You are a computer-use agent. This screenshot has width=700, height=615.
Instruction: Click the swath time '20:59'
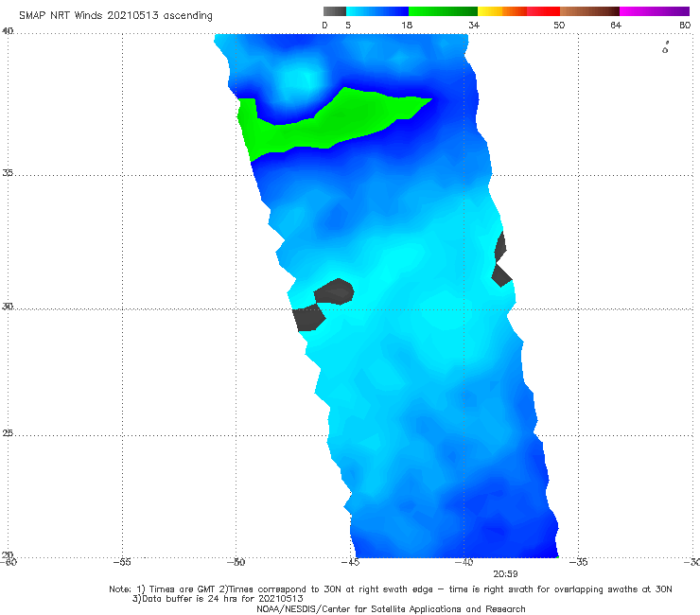click(505, 574)
